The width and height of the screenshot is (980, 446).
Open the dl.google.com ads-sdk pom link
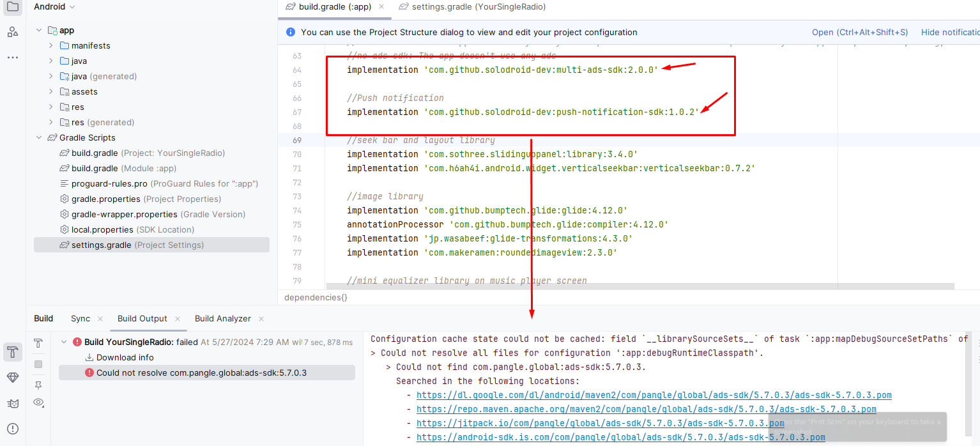(x=654, y=396)
